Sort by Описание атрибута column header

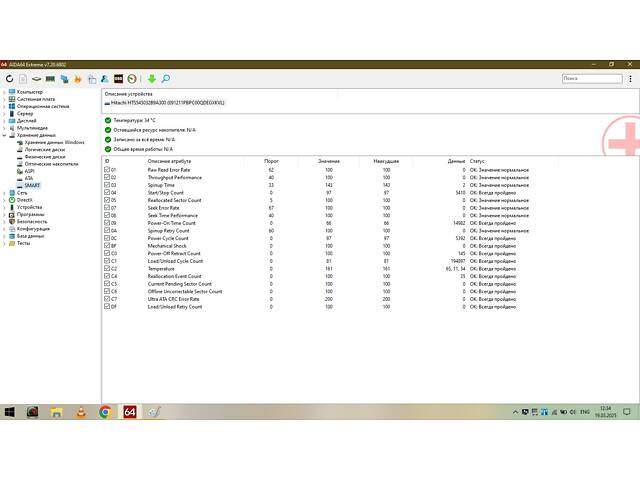pos(169,161)
